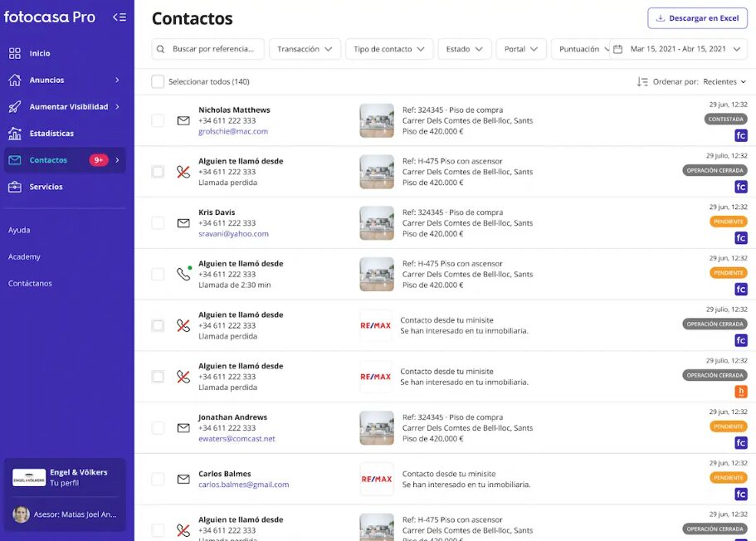Click the Estadísticas chart icon in sidebar

point(15,134)
